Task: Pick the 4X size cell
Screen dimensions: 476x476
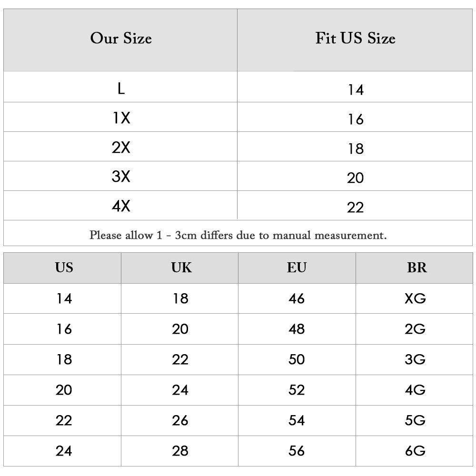Action: (121, 207)
